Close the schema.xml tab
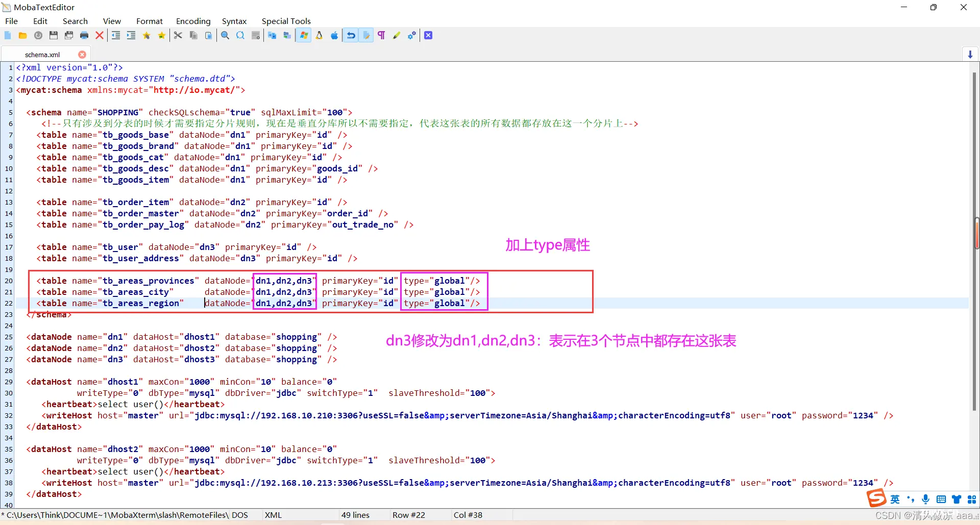980x525 pixels. point(82,55)
